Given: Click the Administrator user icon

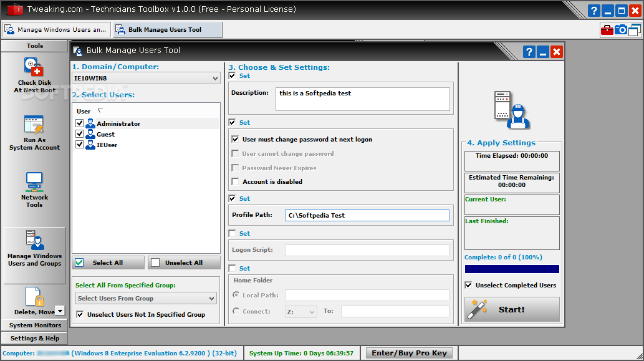Looking at the screenshot, I should click(x=90, y=123).
